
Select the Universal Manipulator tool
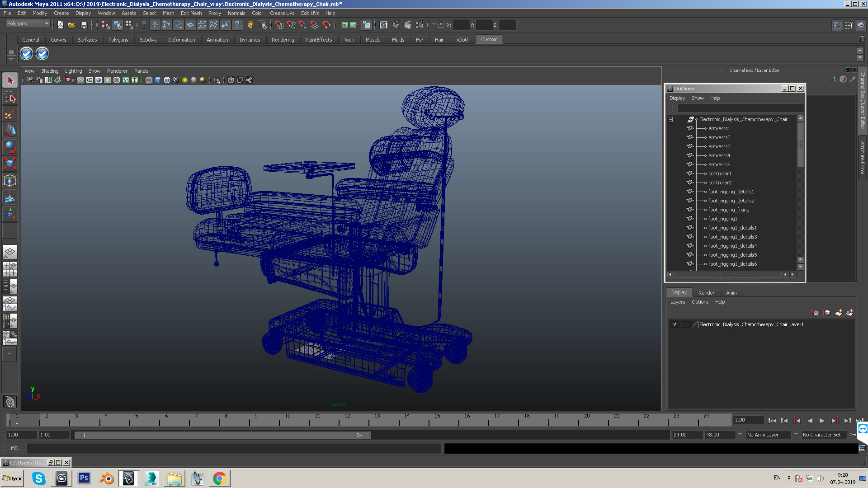pos(10,180)
